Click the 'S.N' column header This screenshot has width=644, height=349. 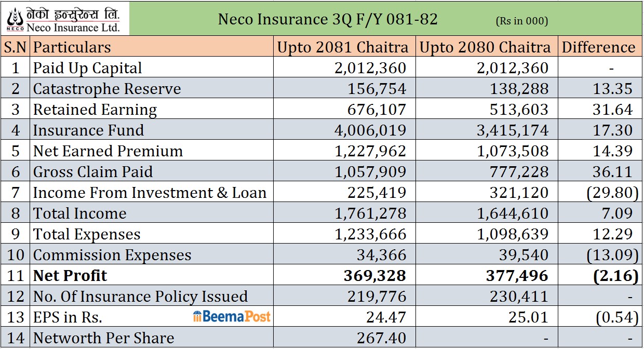pyautogui.click(x=16, y=47)
